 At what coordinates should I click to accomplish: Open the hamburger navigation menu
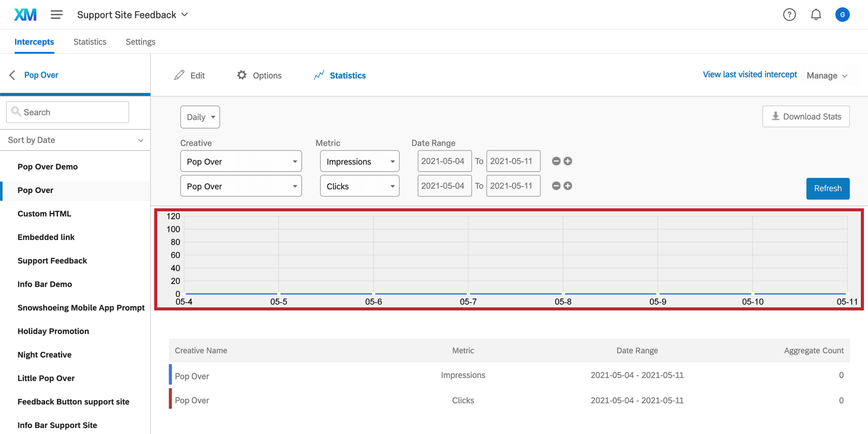[57, 15]
